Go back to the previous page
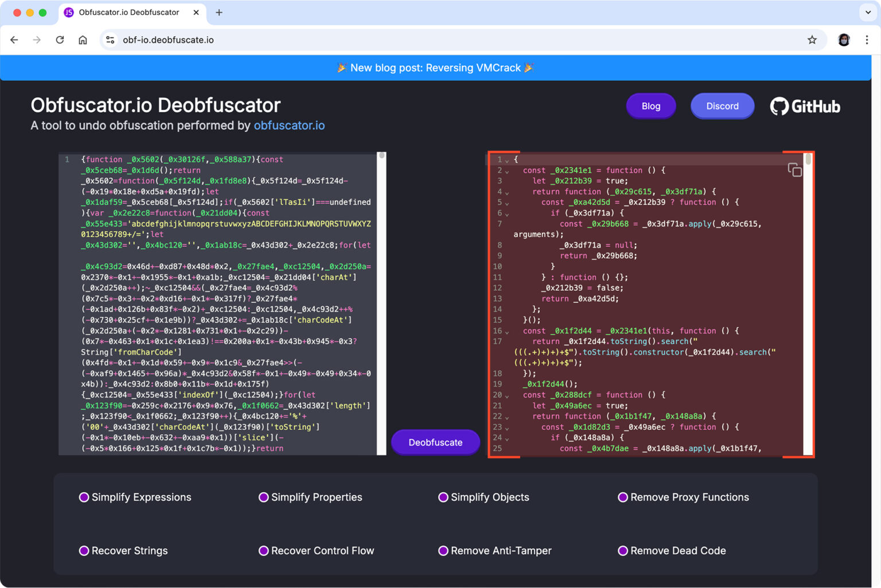This screenshot has height=588, width=881. pos(14,40)
